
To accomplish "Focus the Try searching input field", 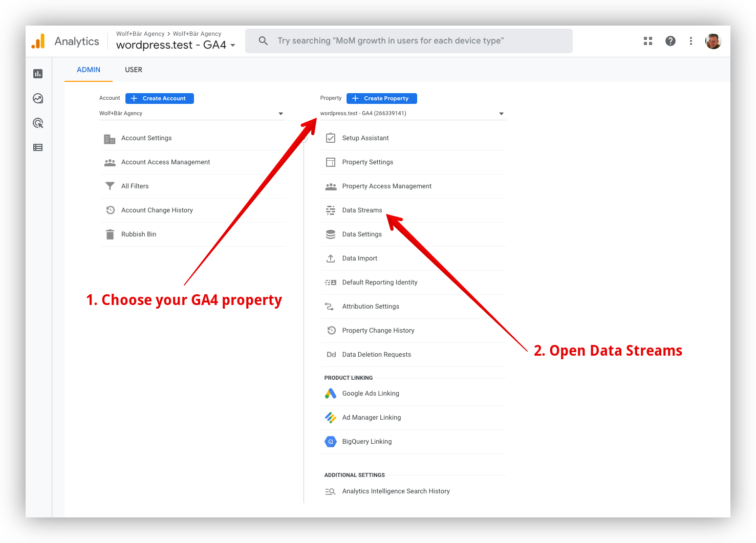I will point(409,41).
